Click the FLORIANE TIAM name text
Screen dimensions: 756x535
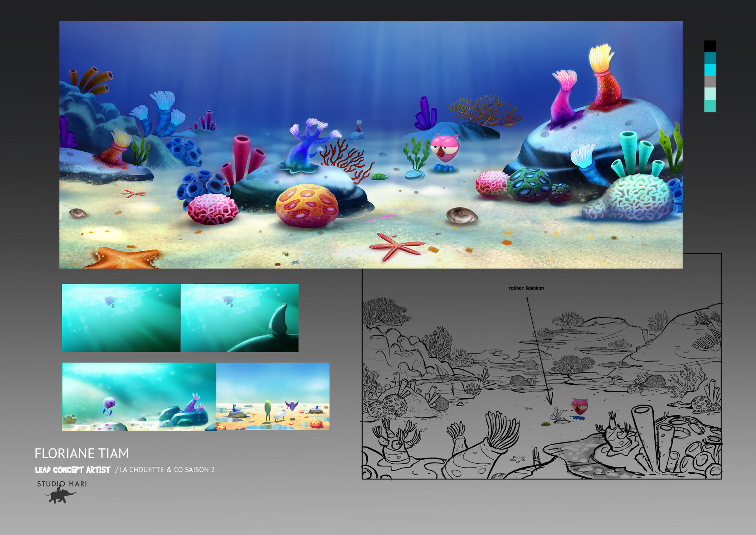coord(82,453)
